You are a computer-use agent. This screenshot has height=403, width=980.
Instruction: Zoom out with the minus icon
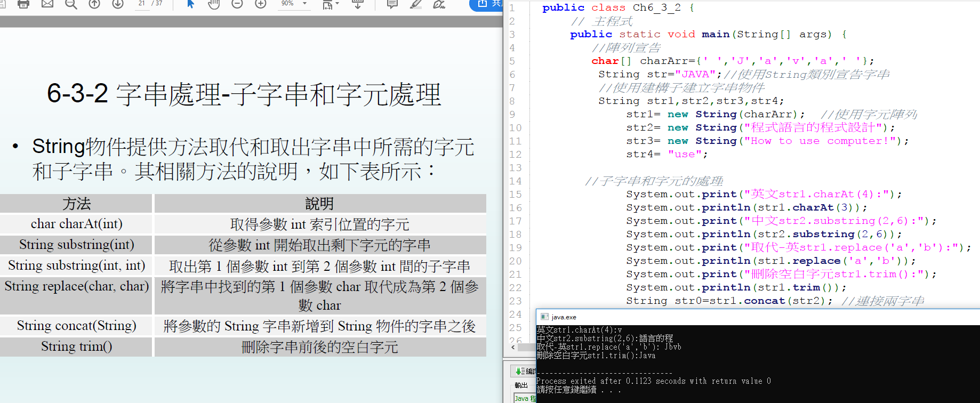pos(237,4)
